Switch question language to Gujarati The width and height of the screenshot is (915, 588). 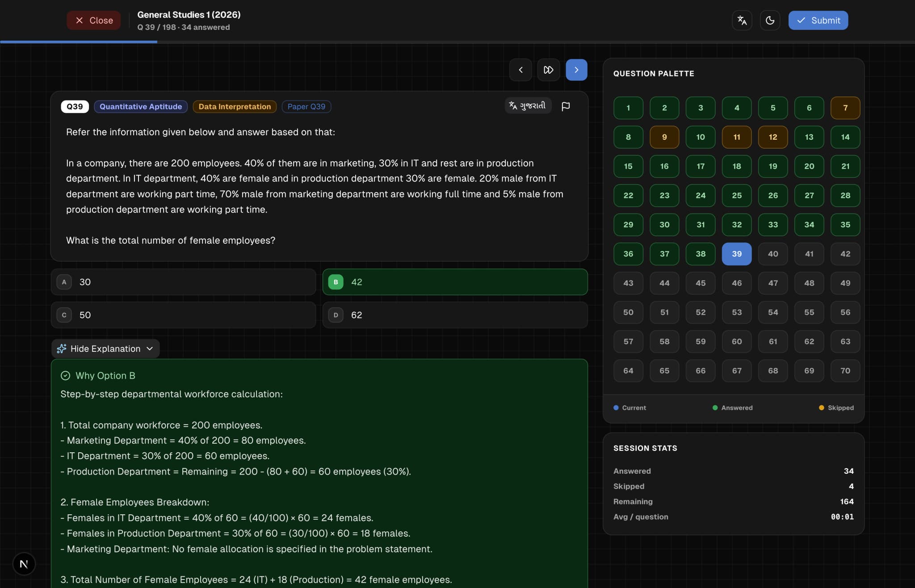coord(528,106)
